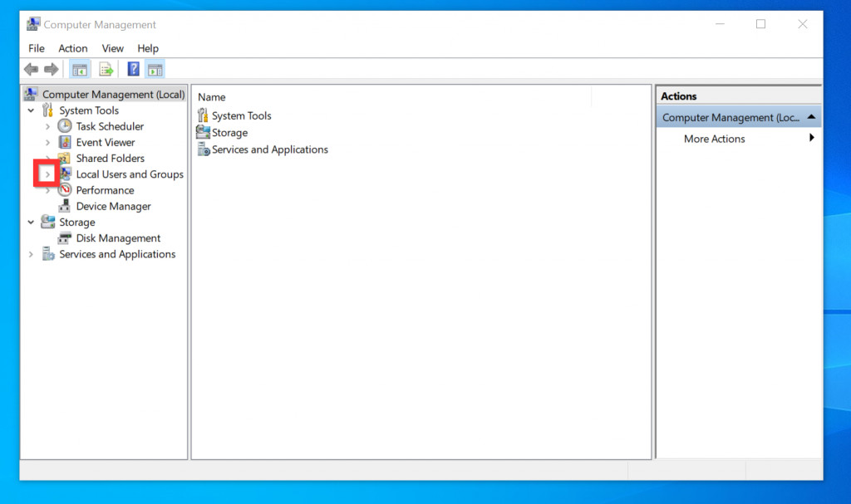Collapse the Computer Management actions section arrow
The height and width of the screenshot is (504, 851).
point(811,116)
